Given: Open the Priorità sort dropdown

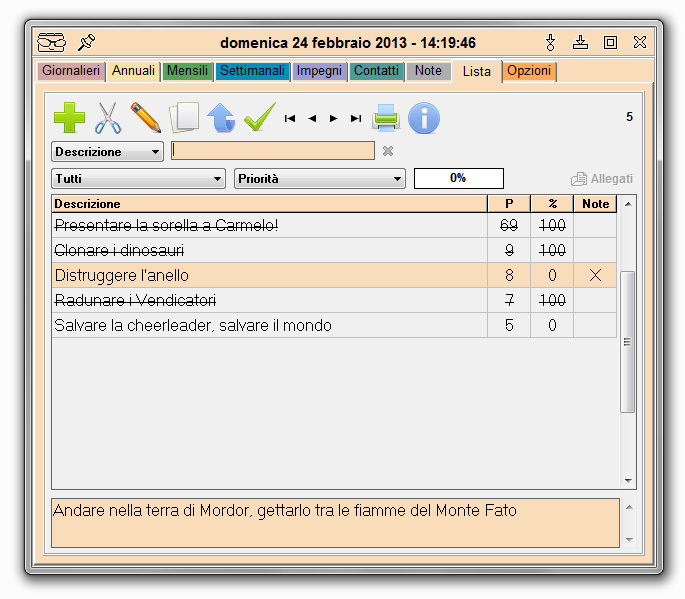Looking at the screenshot, I should click(x=320, y=179).
